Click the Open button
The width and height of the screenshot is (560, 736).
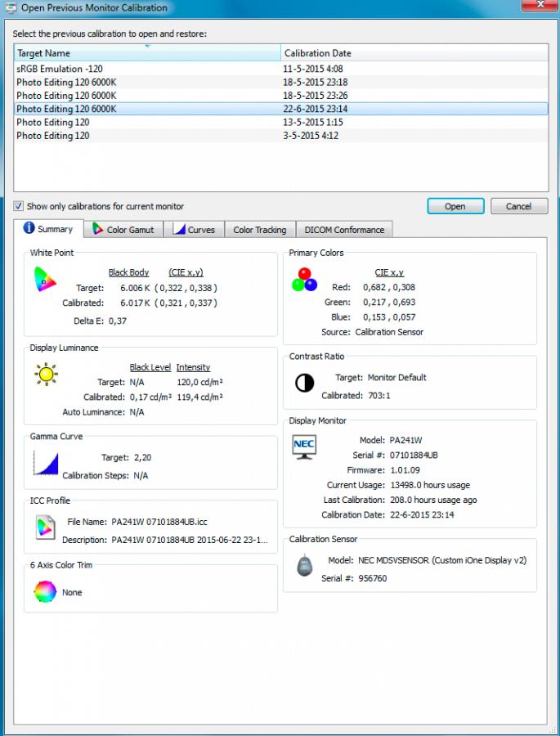click(x=455, y=206)
